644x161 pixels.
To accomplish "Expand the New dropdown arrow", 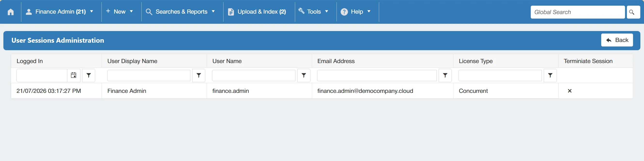I will [131, 12].
